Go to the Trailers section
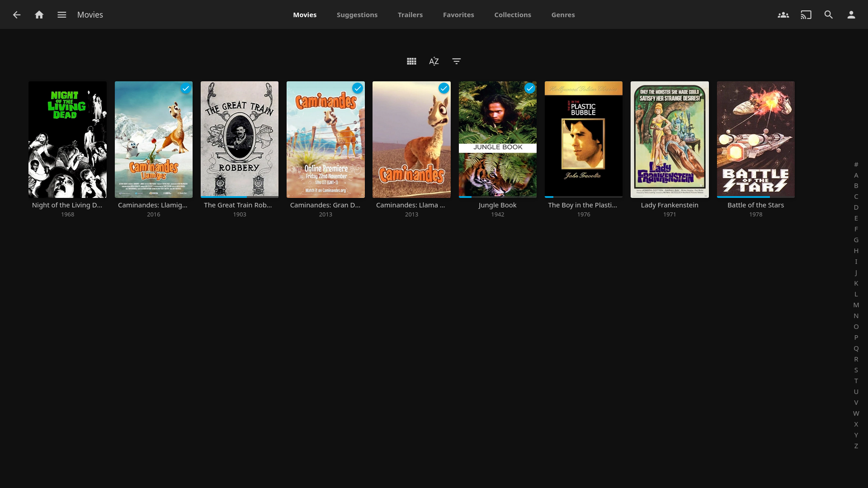 point(410,14)
